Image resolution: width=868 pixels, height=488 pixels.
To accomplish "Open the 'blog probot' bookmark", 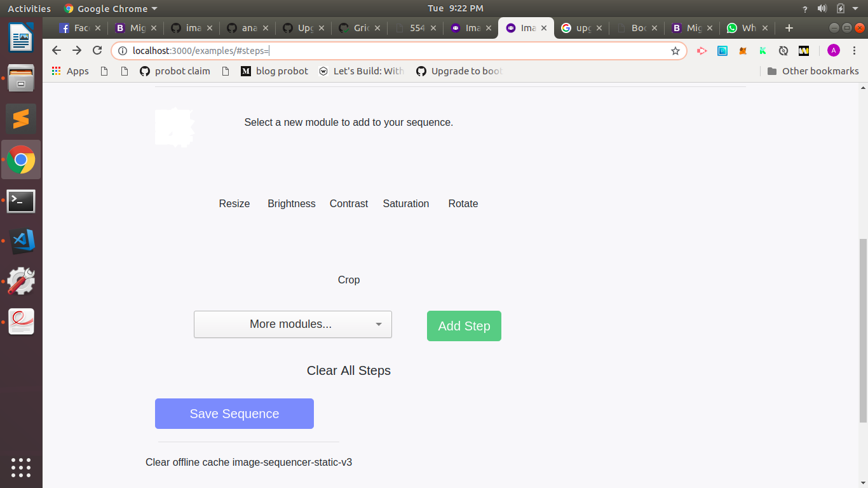I will (x=275, y=71).
